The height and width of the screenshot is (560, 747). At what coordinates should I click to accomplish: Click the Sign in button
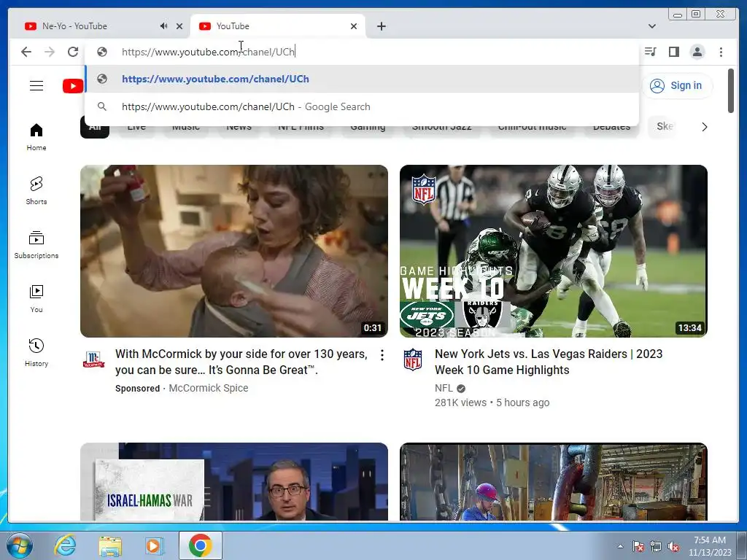coord(677,86)
